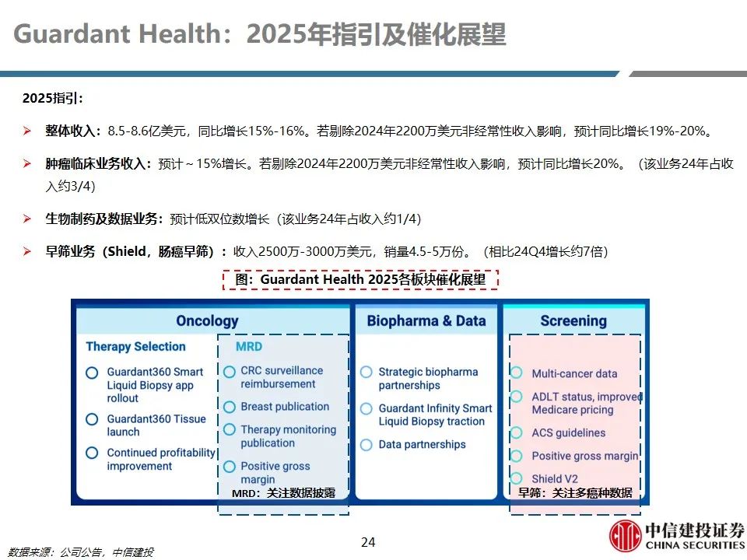Click the ADLT status, improved Medicare pricing text
This screenshot has width=747, height=560.
(587, 404)
